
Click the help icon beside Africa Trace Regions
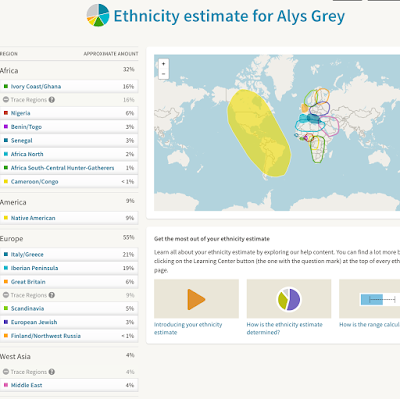pyautogui.click(x=52, y=100)
